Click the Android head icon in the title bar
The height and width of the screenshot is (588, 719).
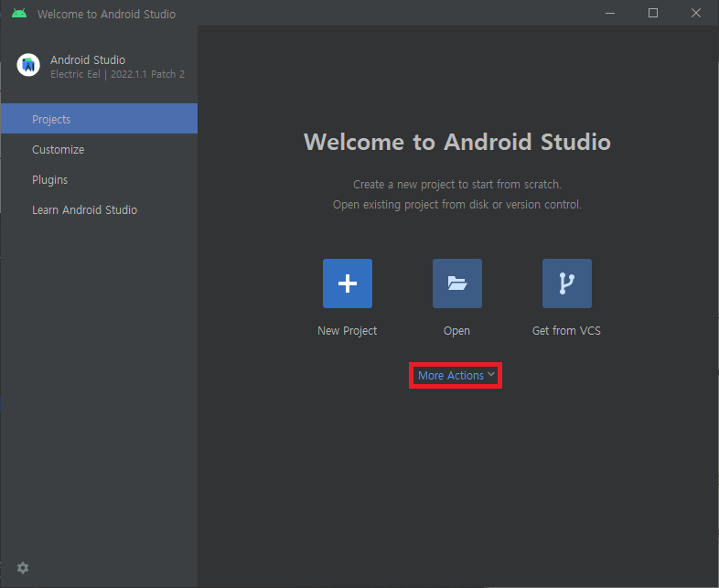19,14
